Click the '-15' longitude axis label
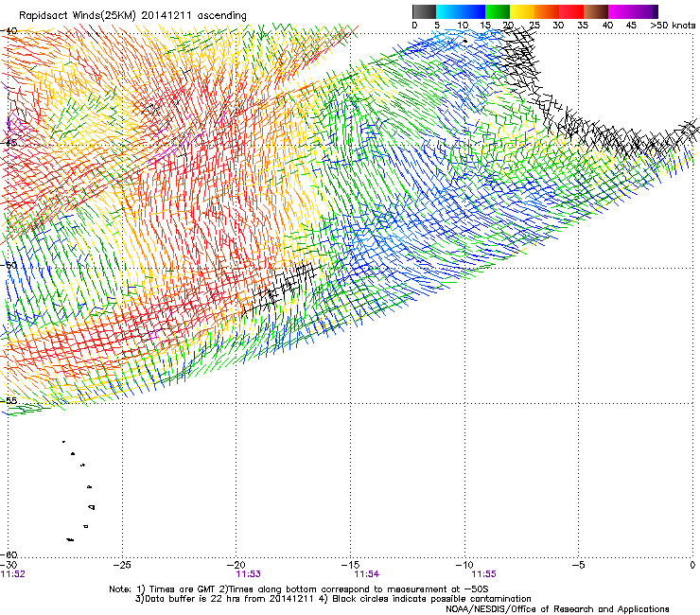Viewport: 700px width, 615px height. tap(350, 565)
